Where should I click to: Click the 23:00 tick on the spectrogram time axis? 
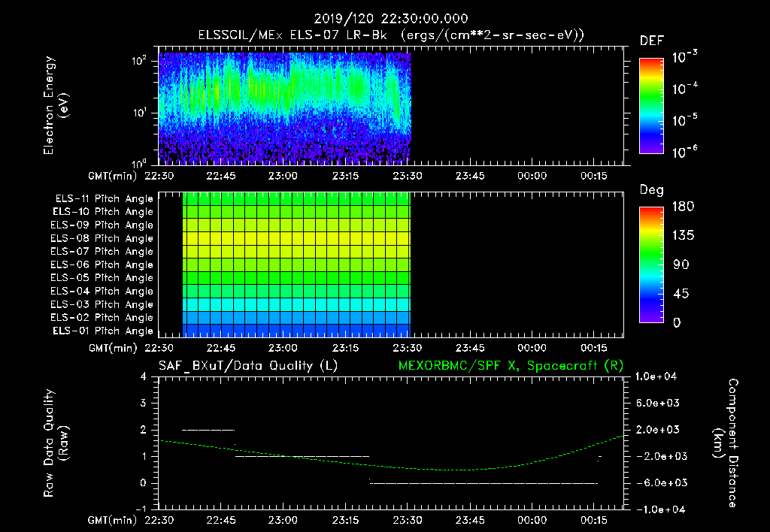[x=283, y=176]
